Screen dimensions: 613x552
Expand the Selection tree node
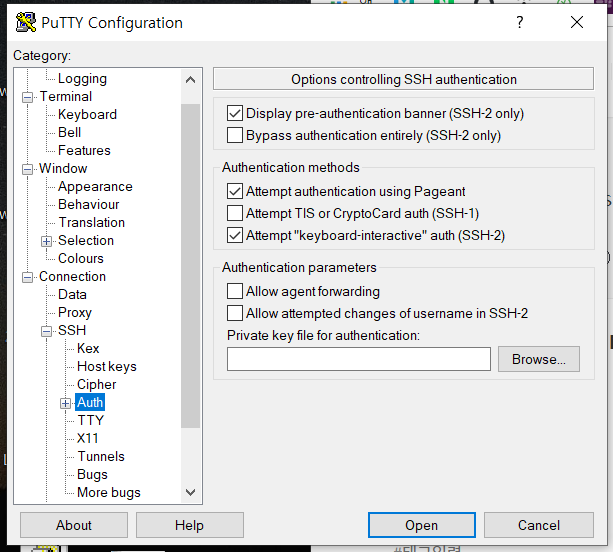pyautogui.click(x=46, y=241)
